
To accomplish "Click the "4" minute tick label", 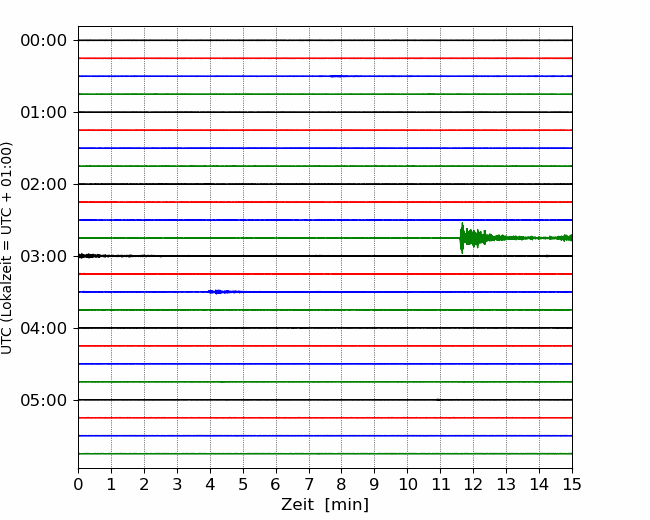I will 210,485.
